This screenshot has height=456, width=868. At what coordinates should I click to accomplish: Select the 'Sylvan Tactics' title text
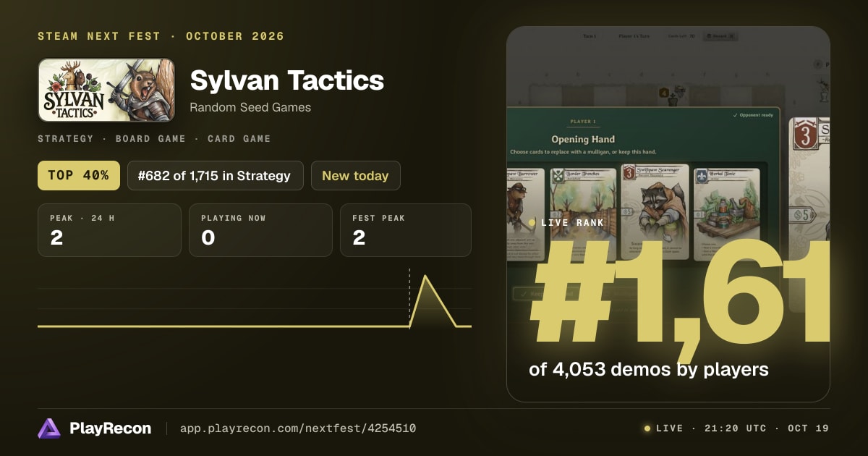tap(286, 80)
